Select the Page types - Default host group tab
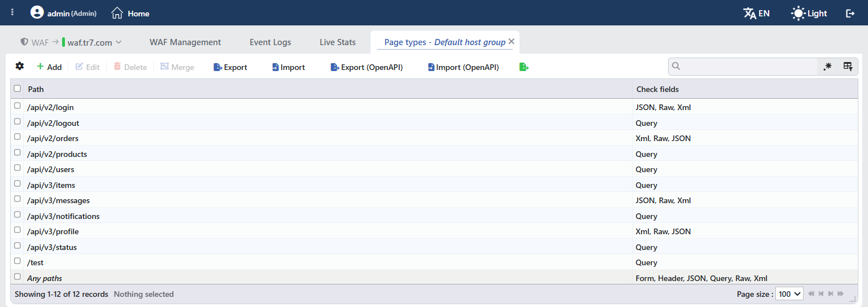This screenshot has height=307, width=868. (x=445, y=42)
